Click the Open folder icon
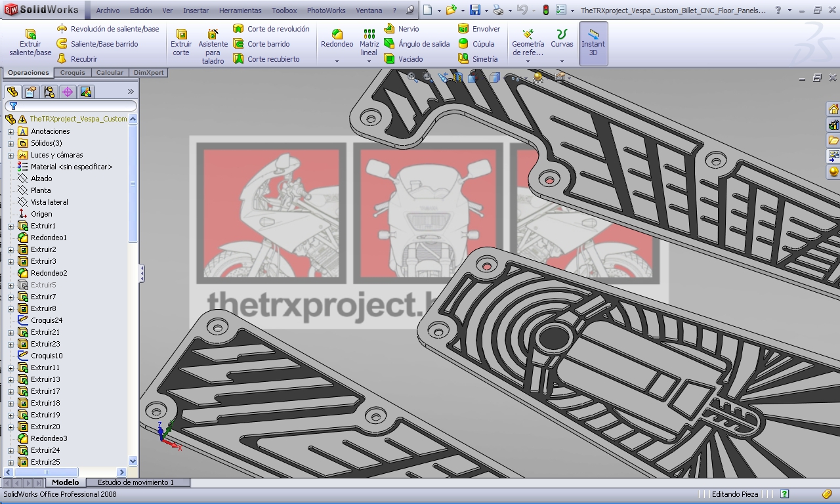The image size is (840, 504). 450,10
